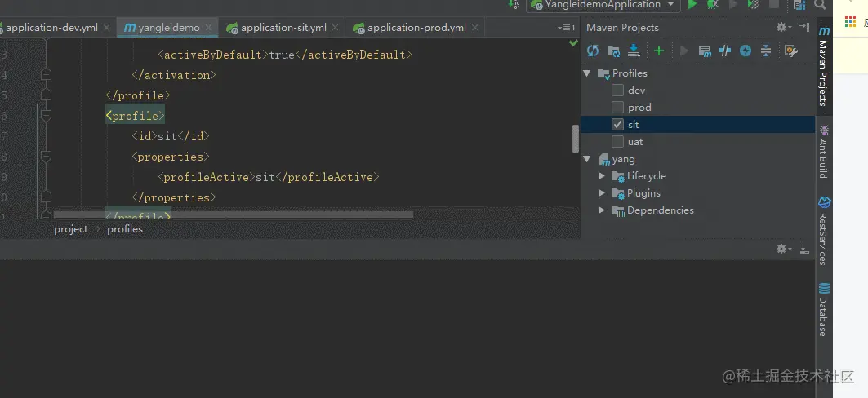Viewport: 868px width, 398px height.
Task: Run YangleidemoApplication with green play button
Action: [x=692, y=4]
